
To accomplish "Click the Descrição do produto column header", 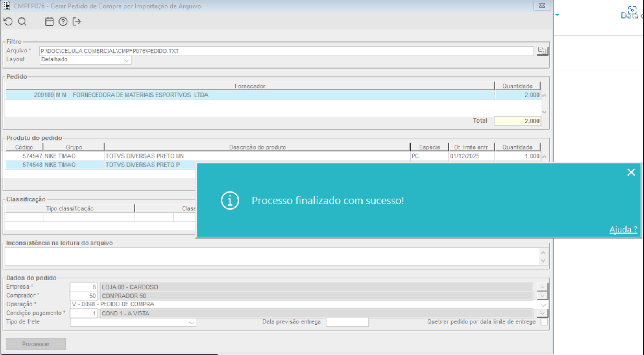I will coord(257,147).
